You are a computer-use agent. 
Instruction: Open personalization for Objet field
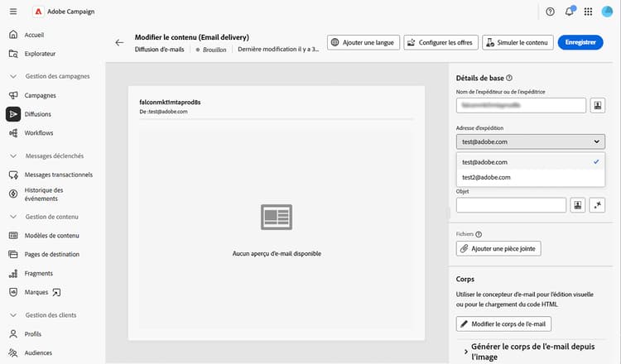click(577, 205)
